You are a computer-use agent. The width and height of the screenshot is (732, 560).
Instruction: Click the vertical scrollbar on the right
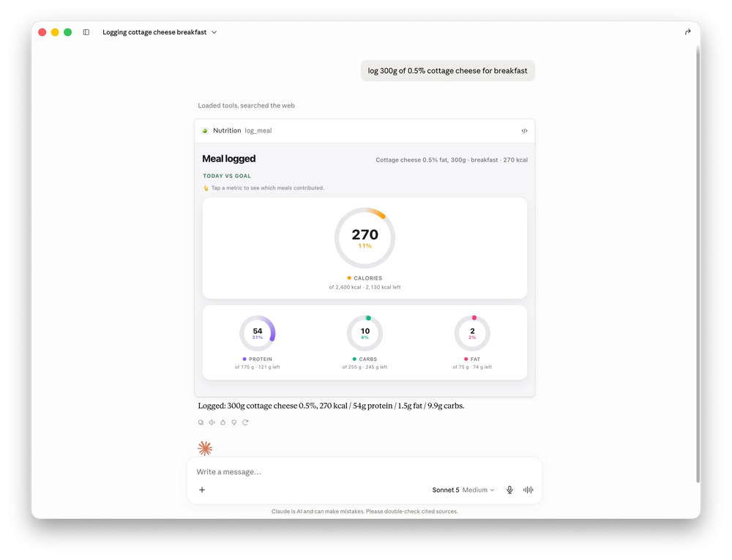coord(698,264)
